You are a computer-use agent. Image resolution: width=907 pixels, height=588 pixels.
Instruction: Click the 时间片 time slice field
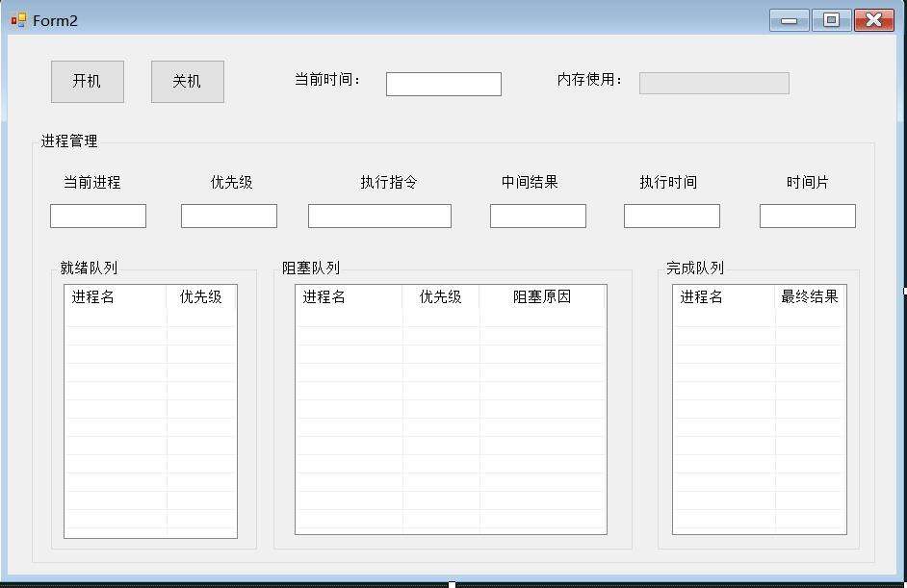click(808, 216)
